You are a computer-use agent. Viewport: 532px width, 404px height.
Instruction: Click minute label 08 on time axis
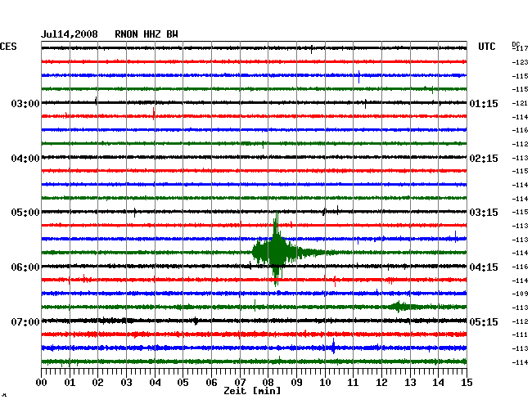[268, 382]
